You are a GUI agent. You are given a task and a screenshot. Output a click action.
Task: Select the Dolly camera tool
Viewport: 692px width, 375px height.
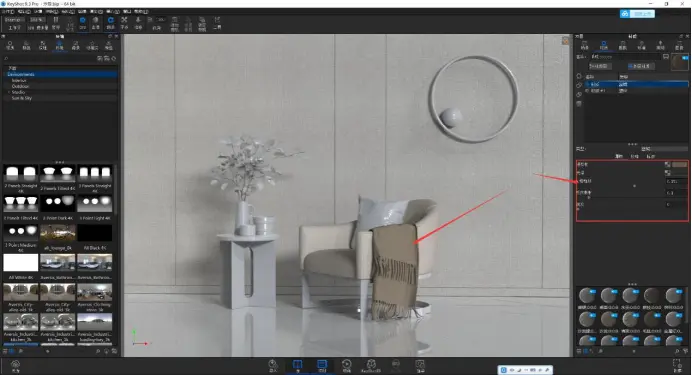[138, 23]
